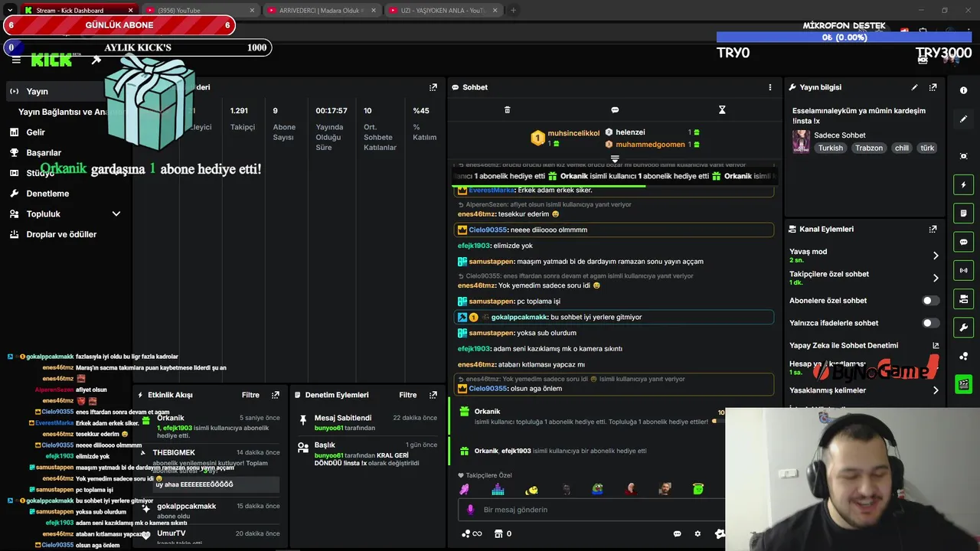Click the chat bubble icon in right sidebar
This screenshot has width=980, height=551.
(963, 242)
